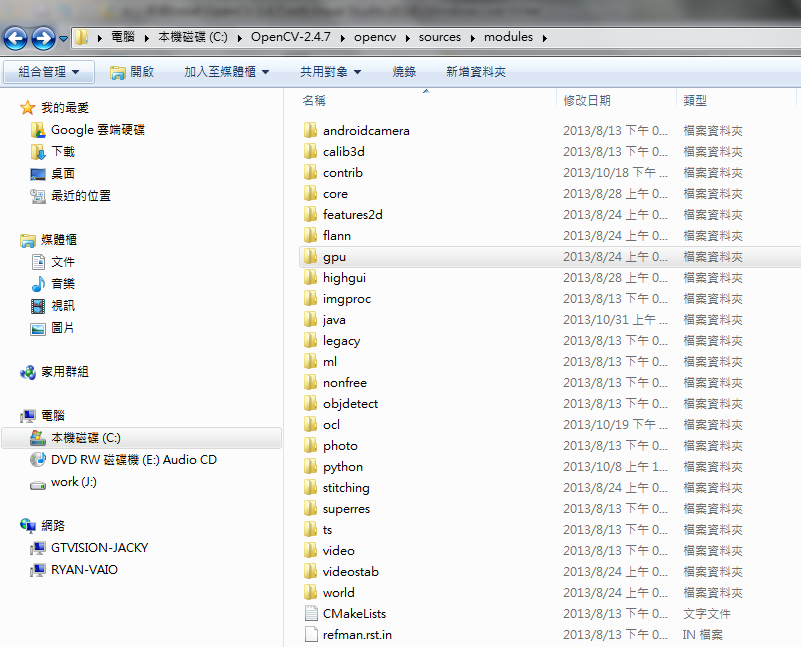Select the flann folder icon
The width and height of the screenshot is (801, 647).
coord(310,235)
